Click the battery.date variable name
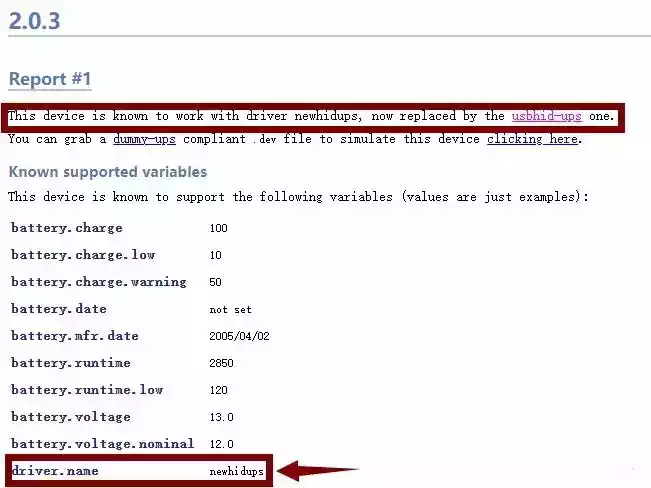This screenshot has width=651, height=488. [x=58, y=309]
